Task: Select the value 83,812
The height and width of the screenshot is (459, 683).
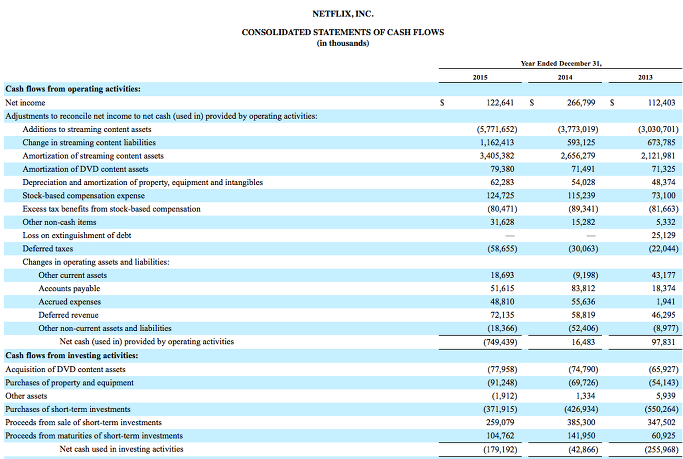Action: [583, 289]
